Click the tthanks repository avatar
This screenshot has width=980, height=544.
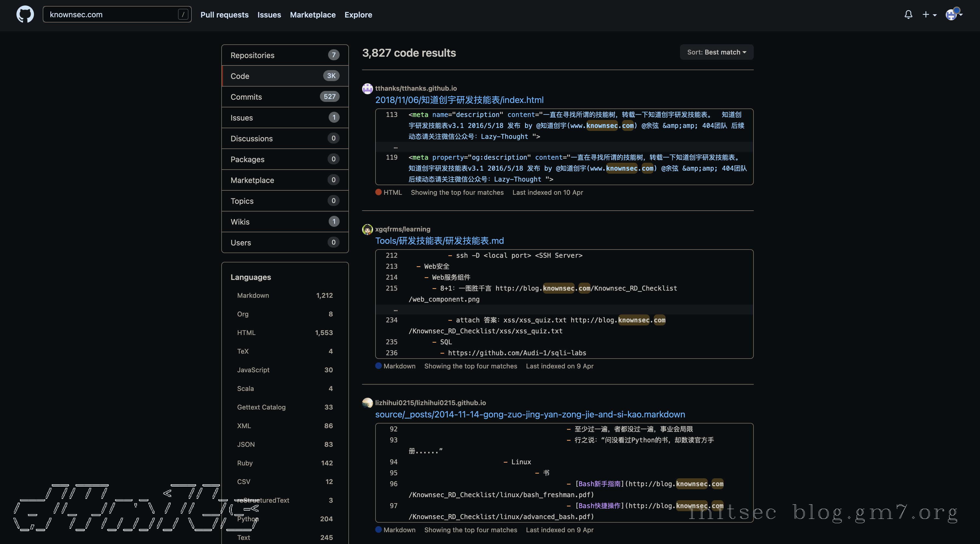[x=367, y=88]
